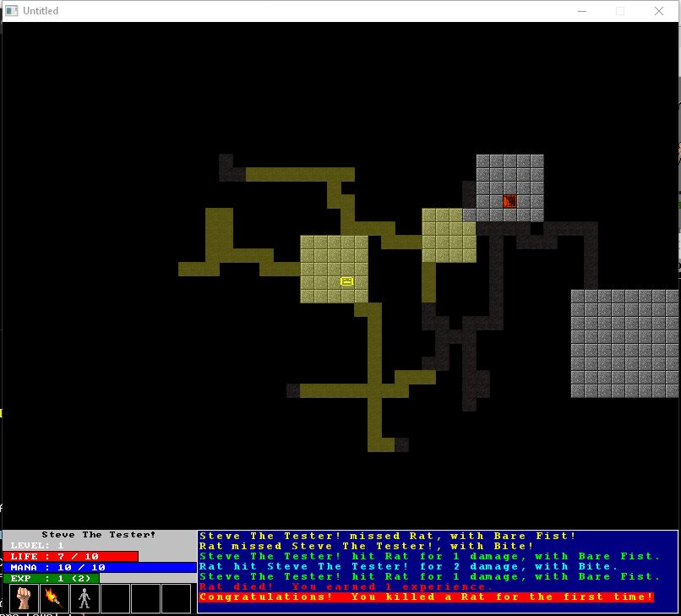Screen dimensions: 681x616
Task: Select the last empty hotbar slot
Action: coord(176,598)
